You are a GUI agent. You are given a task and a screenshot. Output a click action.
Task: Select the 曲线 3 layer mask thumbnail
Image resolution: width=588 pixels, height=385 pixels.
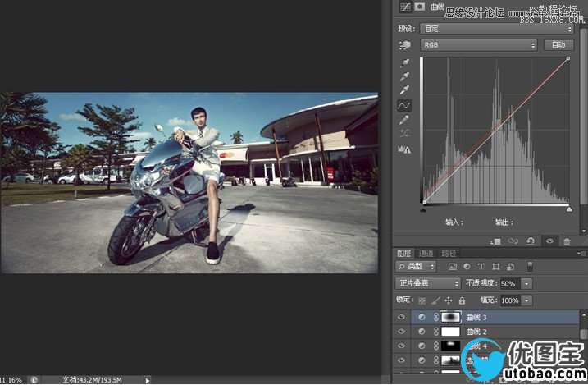click(x=450, y=317)
